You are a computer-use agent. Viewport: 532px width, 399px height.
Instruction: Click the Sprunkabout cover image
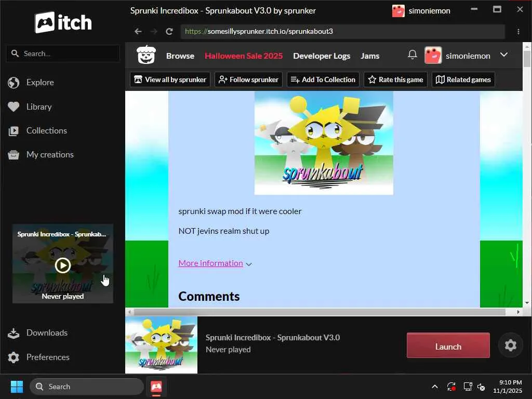coord(324,143)
